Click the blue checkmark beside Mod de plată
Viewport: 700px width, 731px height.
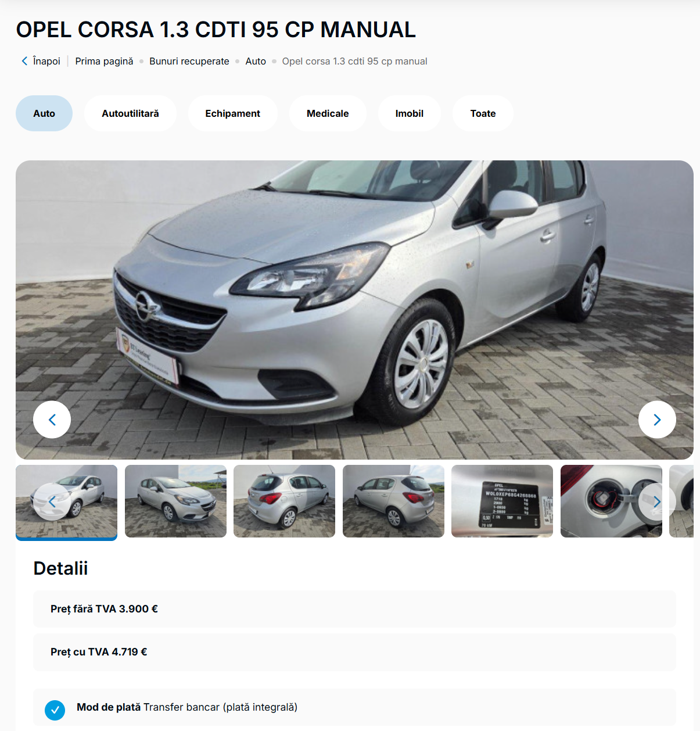pos(55,709)
